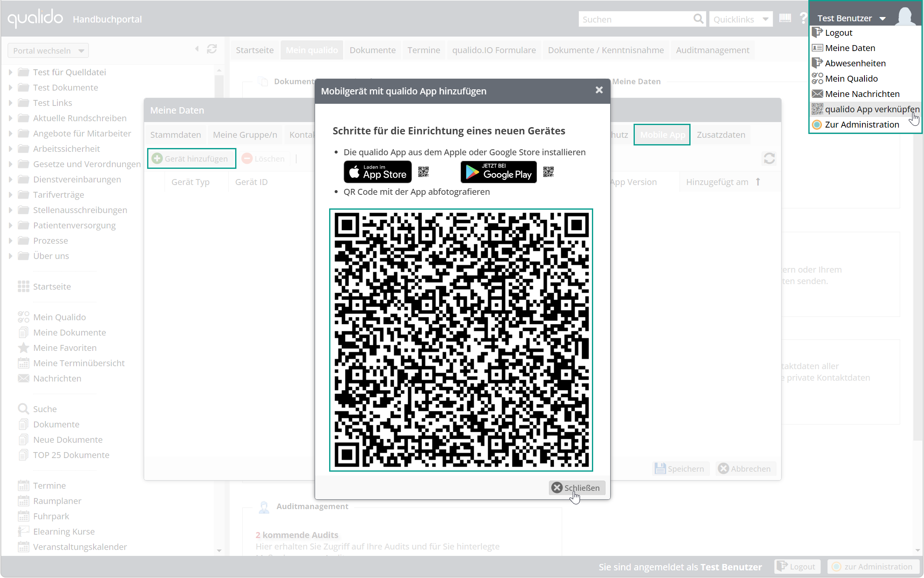Click the Gerät hinzufügen button
This screenshot has width=924, height=578.
click(x=191, y=159)
